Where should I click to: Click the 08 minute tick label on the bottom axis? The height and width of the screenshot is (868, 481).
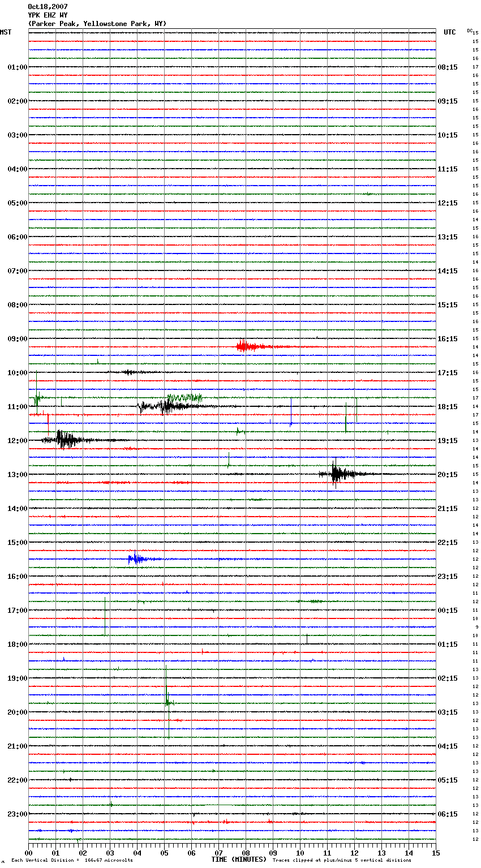coord(246,853)
